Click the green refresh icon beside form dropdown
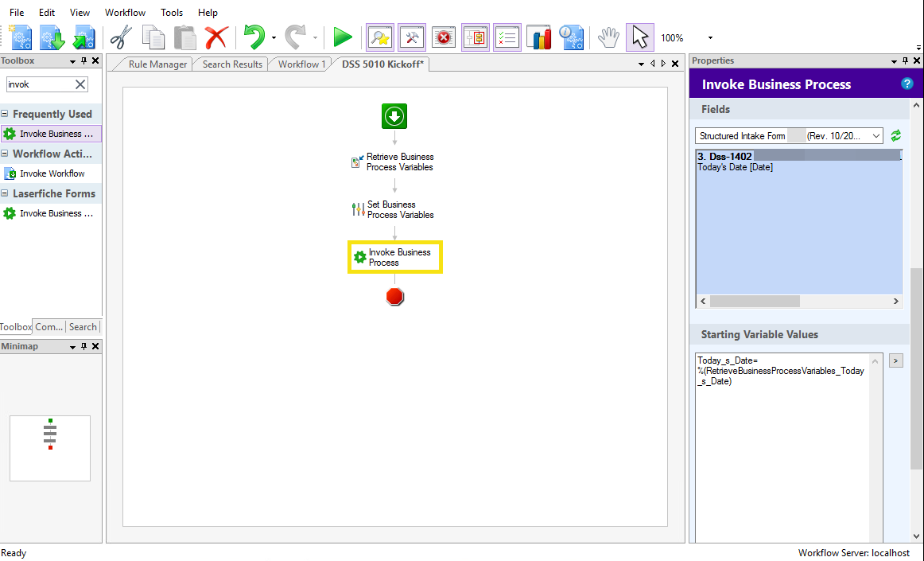Screen dimensions: 924x561 895,136
